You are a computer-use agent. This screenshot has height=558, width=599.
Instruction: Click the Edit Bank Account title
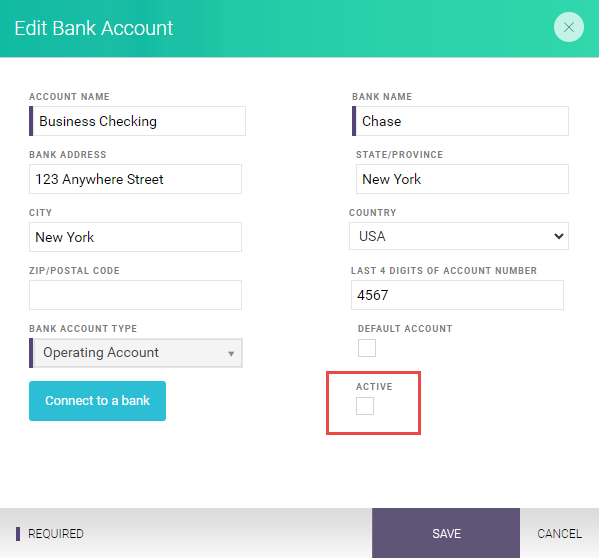tap(94, 28)
